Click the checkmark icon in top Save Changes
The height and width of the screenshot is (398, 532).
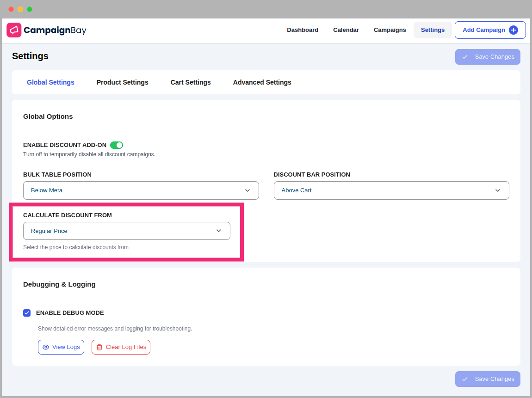(465, 57)
